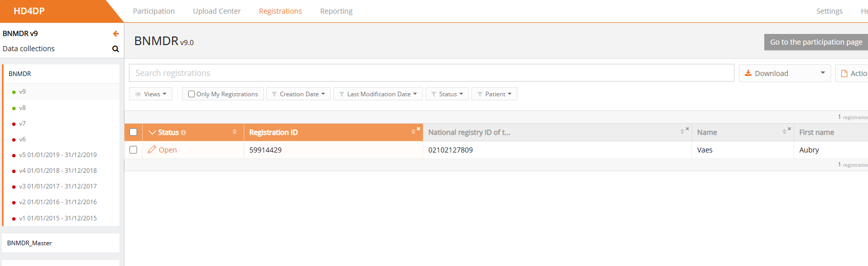The image size is (868, 266).
Task: Click the orange back arrow in sidebar
Action: tap(116, 33)
